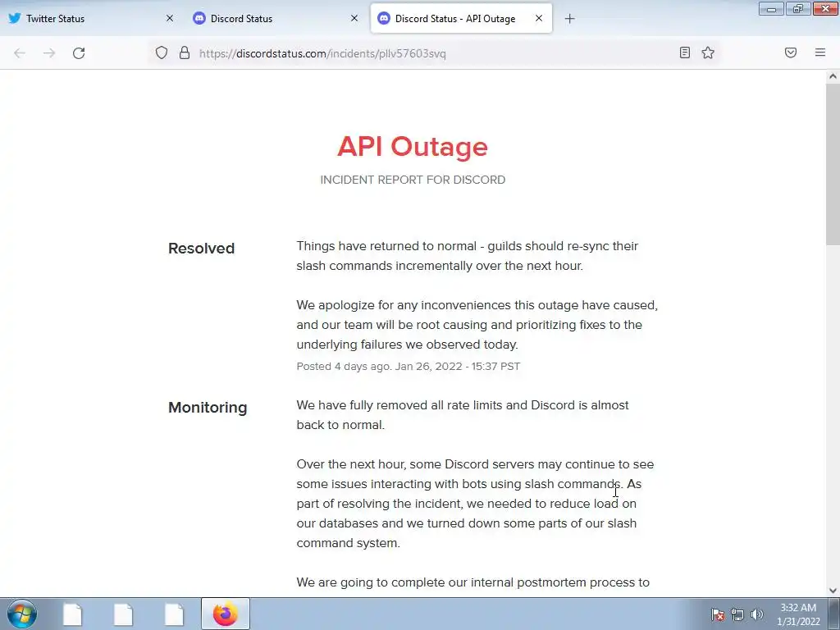Open Firefox application menu
Image resolution: width=840 pixels, height=630 pixels.
click(820, 52)
